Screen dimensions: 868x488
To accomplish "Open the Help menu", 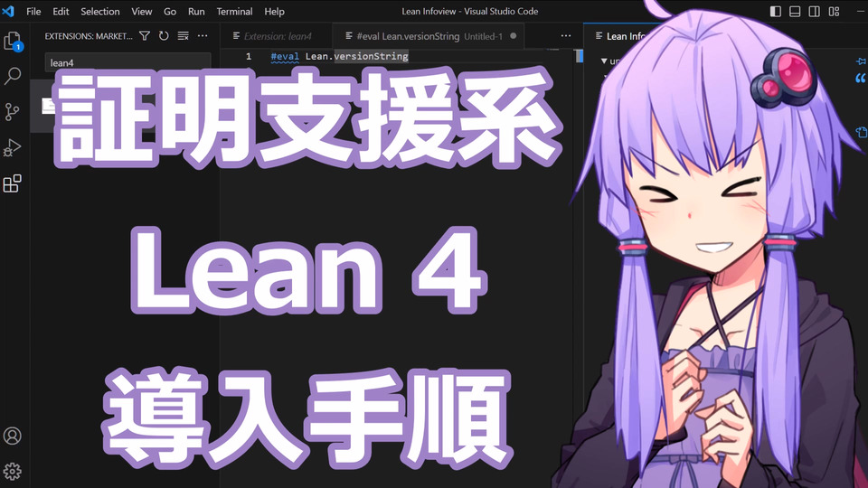I will (x=274, y=11).
